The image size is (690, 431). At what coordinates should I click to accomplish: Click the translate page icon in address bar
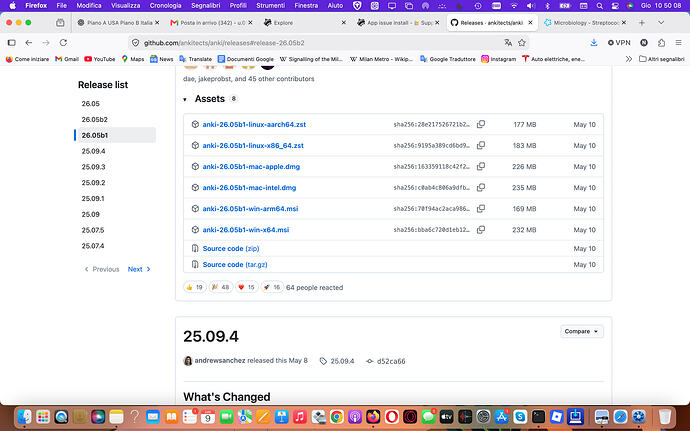pos(508,43)
